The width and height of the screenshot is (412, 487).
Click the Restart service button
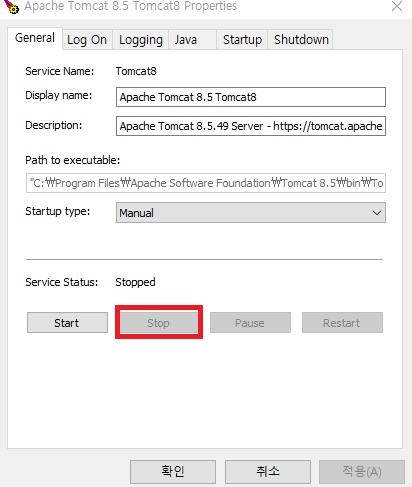pyautogui.click(x=342, y=323)
